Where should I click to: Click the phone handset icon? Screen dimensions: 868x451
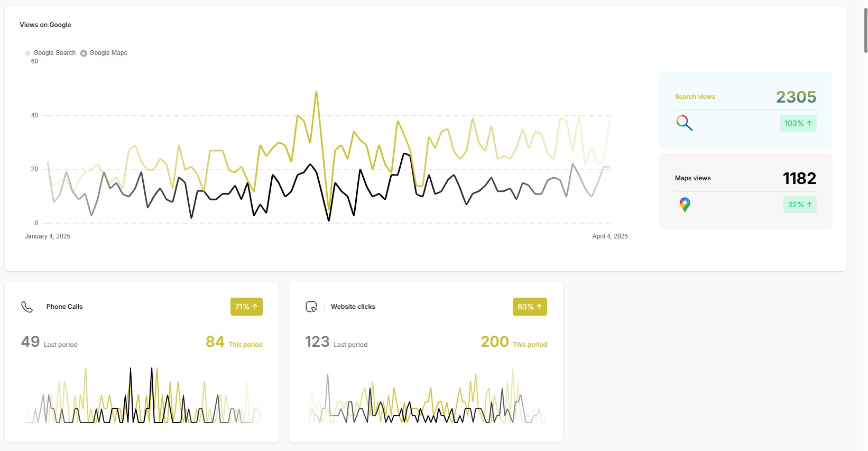[x=27, y=307]
